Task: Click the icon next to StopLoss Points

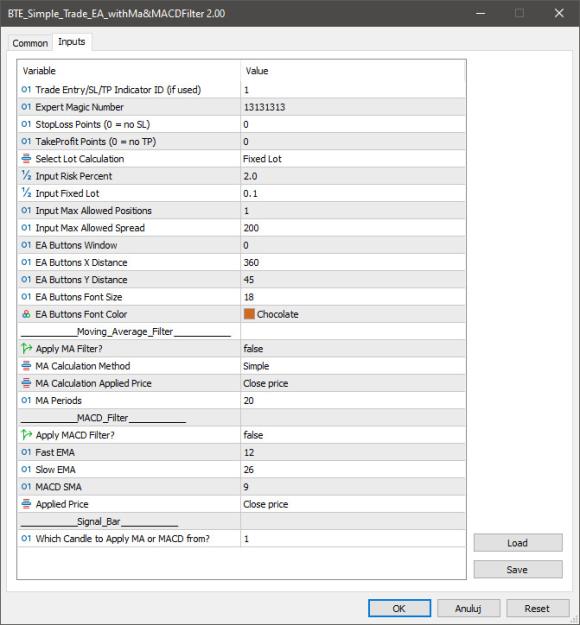Action: click(26, 124)
